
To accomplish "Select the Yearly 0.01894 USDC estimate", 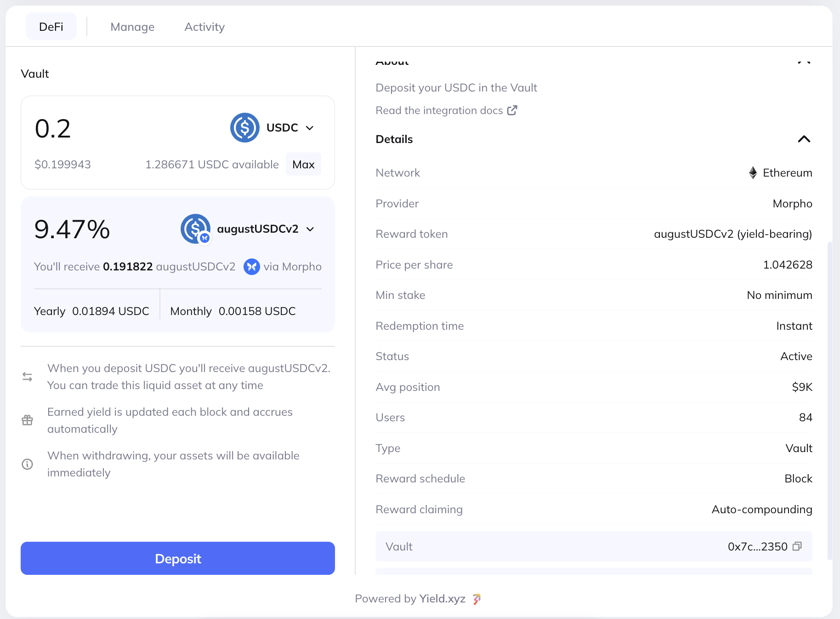I will [x=91, y=311].
